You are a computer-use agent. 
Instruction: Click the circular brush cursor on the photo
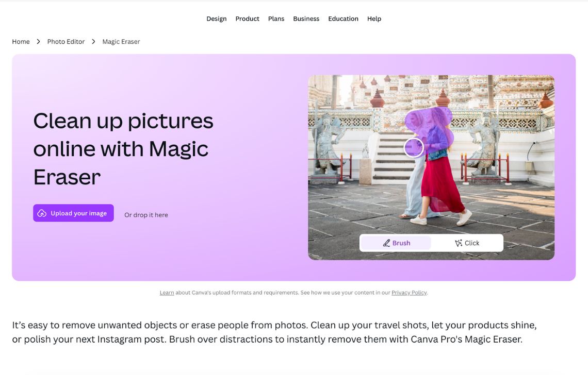[413, 148]
